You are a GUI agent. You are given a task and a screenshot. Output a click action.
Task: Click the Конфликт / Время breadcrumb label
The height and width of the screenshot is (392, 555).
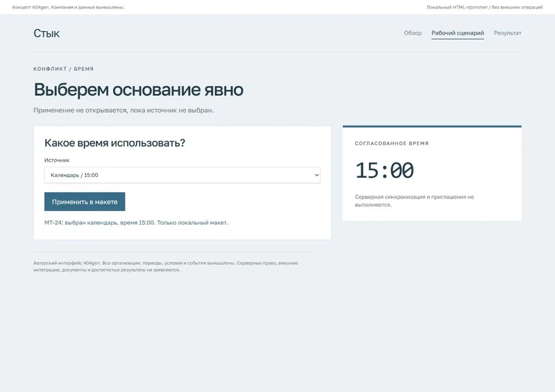(64, 69)
